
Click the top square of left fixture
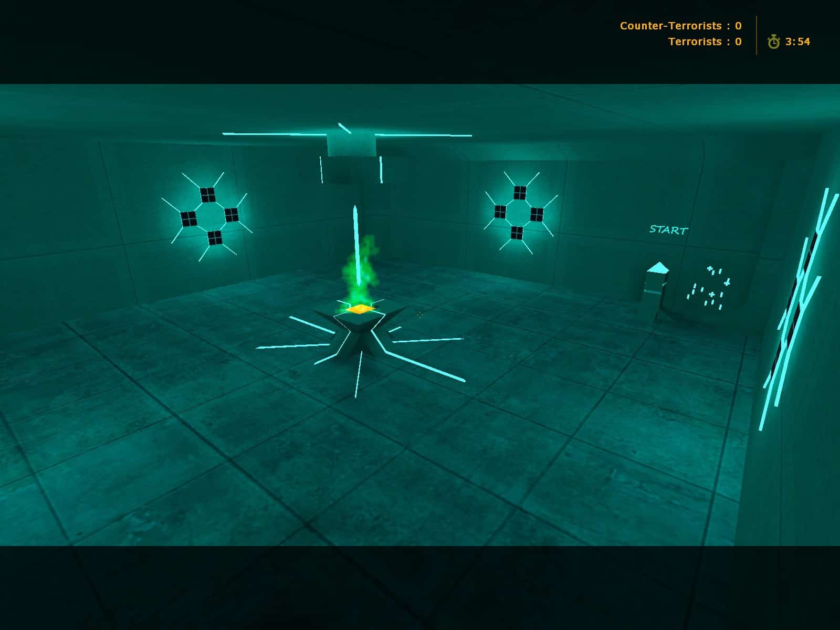pyautogui.click(x=208, y=195)
